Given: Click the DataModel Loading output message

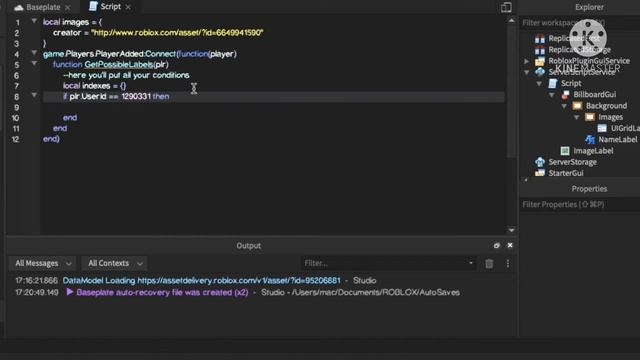Looking at the screenshot, I should [x=201, y=280].
